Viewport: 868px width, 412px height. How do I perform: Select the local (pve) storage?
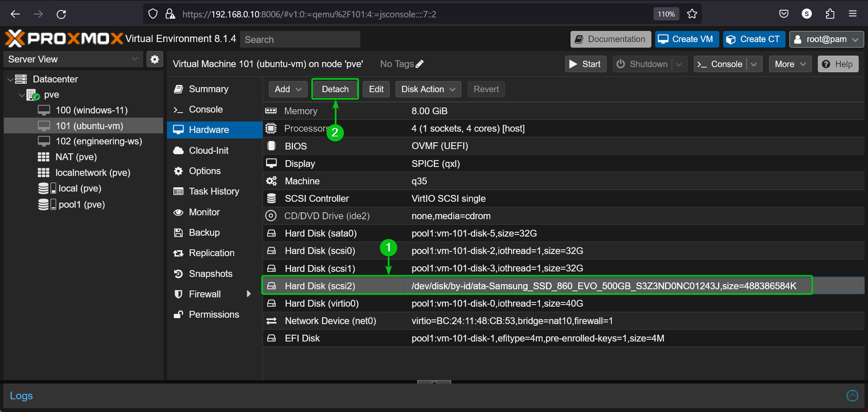(83, 188)
